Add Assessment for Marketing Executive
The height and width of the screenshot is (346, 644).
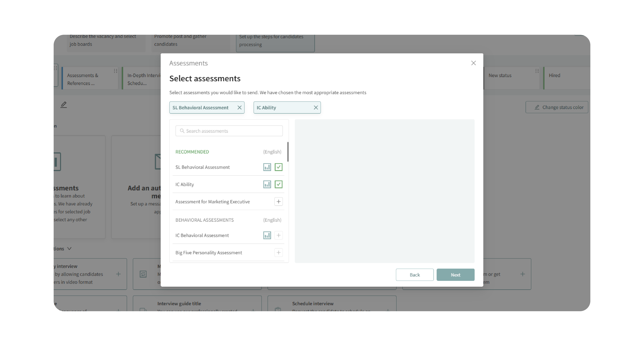click(x=278, y=202)
